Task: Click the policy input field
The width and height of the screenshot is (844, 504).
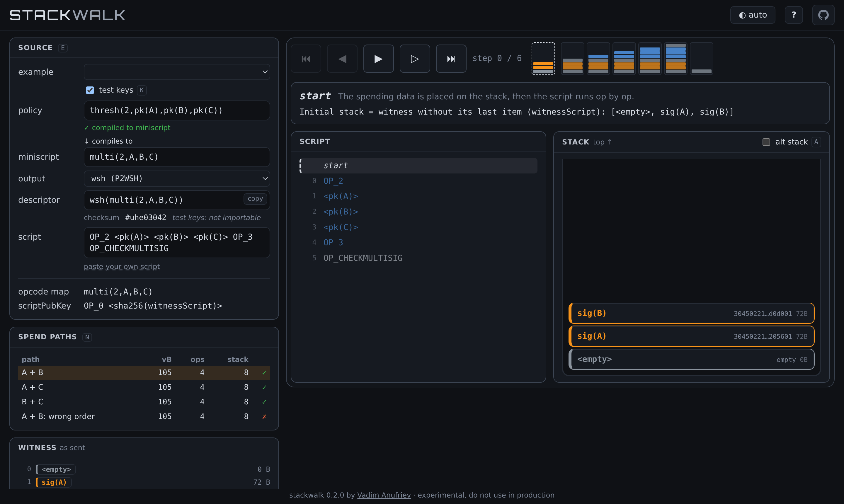Action: click(177, 110)
